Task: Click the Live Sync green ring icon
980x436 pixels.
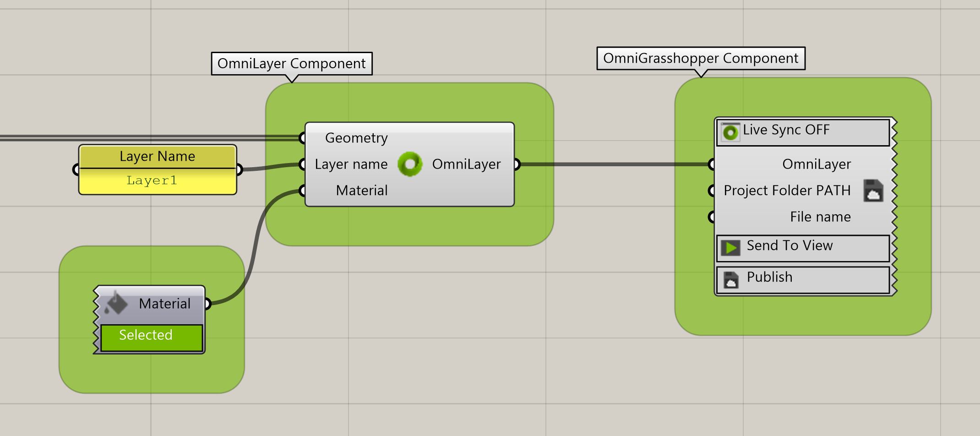Action: pos(730,132)
